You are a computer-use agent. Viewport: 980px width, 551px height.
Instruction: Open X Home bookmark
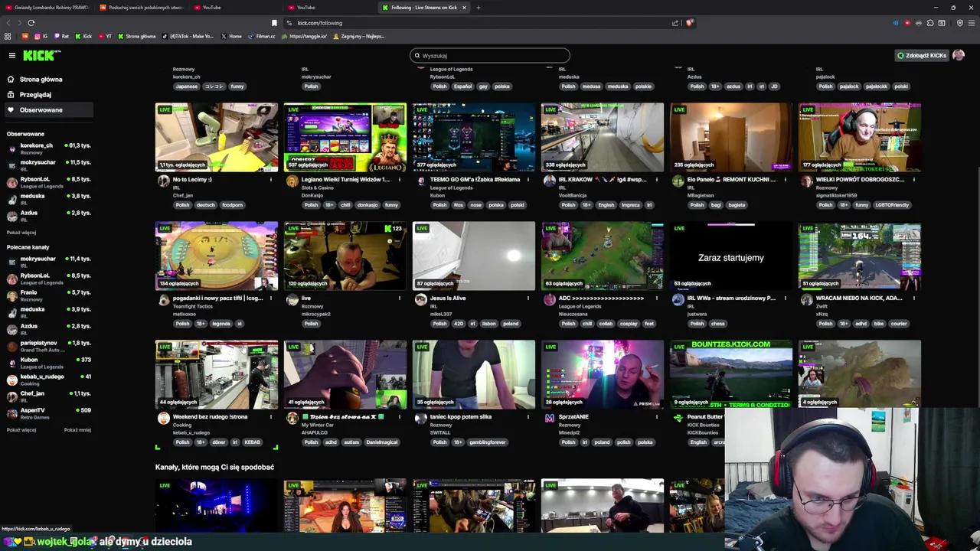coord(230,36)
